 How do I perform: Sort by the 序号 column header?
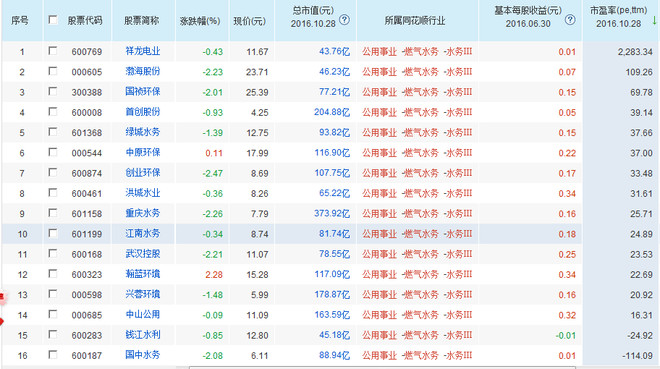(20, 20)
